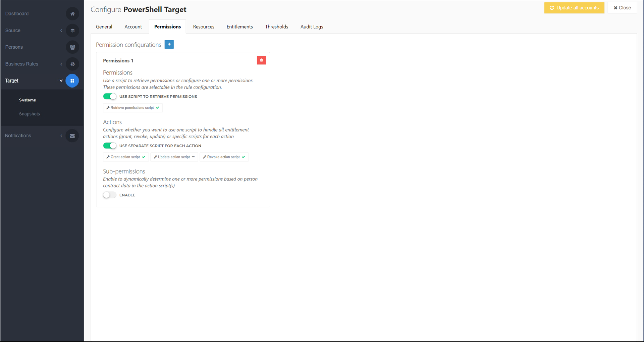Image resolution: width=644 pixels, height=342 pixels.
Task: Open Retrieve permissions script
Action: (x=133, y=108)
